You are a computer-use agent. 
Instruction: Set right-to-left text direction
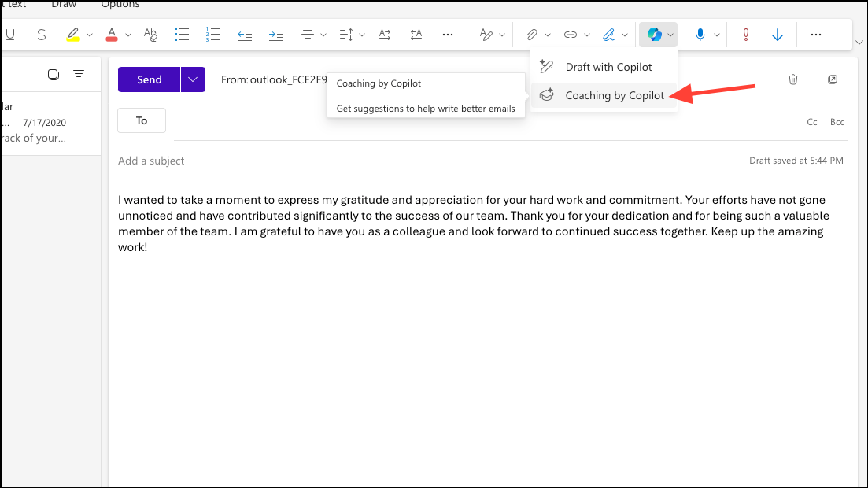point(416,35)
